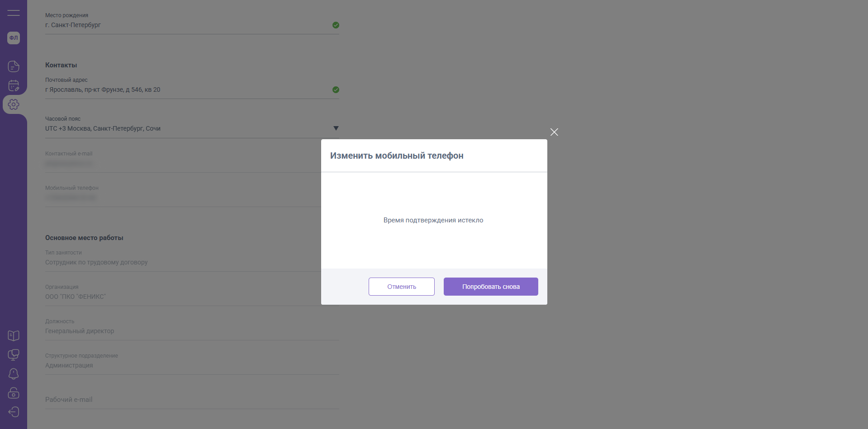Image resolution: width=868 pixels, height=429 pixels.
Task: Open notifications bell icon
Action: click(x=14, y=374)
